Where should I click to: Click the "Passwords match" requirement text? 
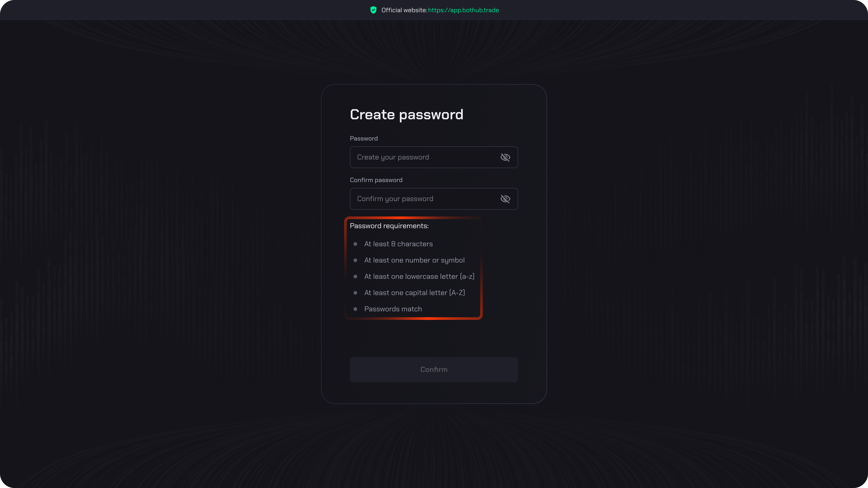[x=393, y=309]
